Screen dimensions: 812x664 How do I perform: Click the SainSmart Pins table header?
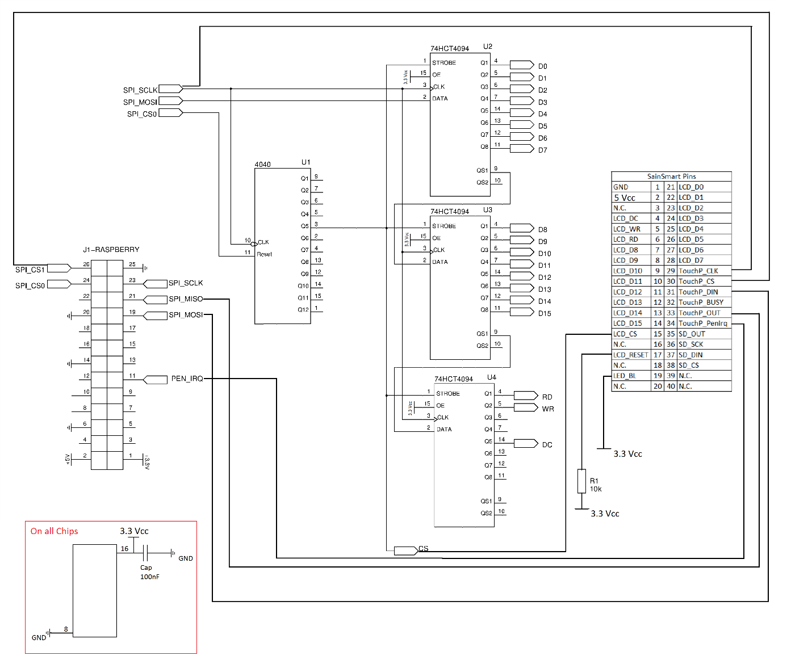pyautogui.click(x=671, y=176)
